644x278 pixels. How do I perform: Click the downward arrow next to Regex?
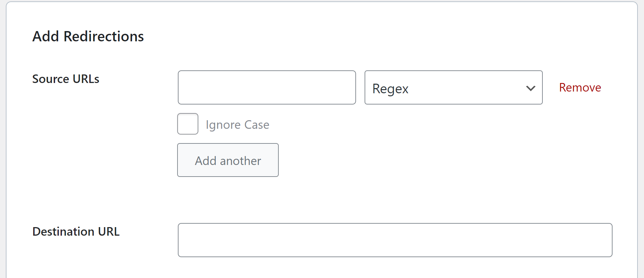click(530, 88)
